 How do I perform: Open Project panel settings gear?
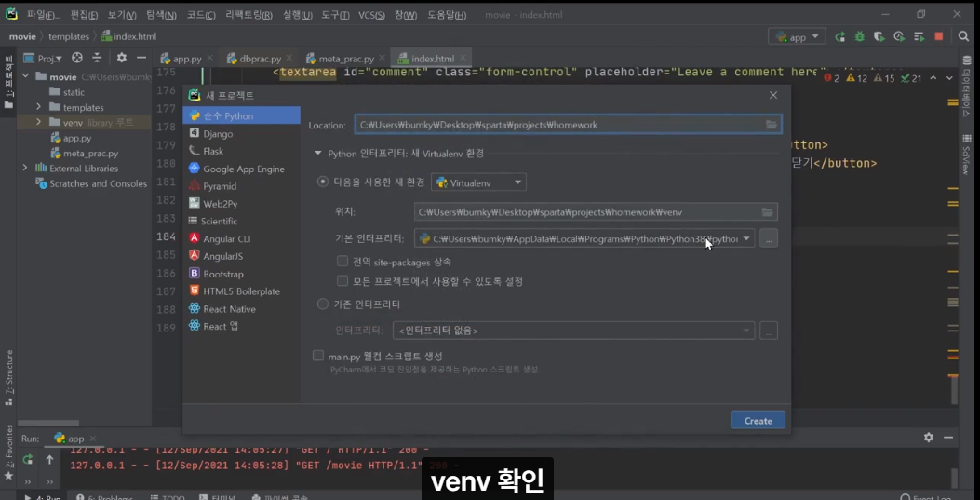[121, 58]
